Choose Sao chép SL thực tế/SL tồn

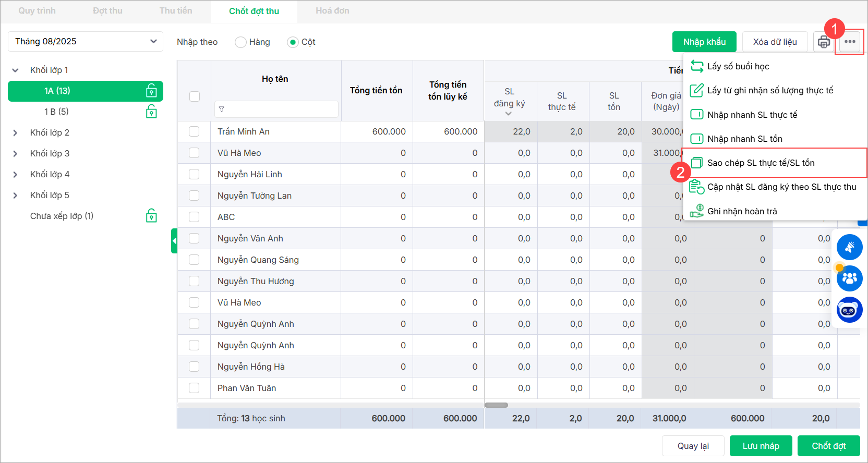761,163
